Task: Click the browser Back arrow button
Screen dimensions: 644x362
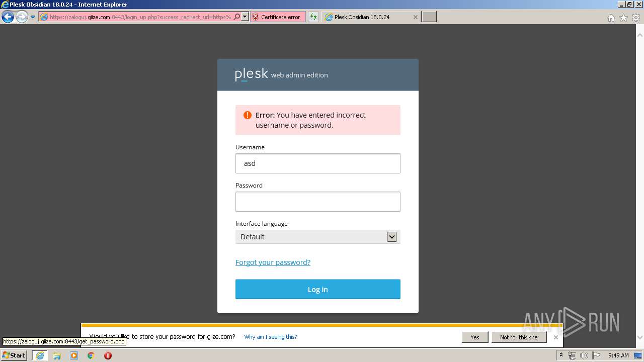Action: pyautogui.click(x=8, y=17)
